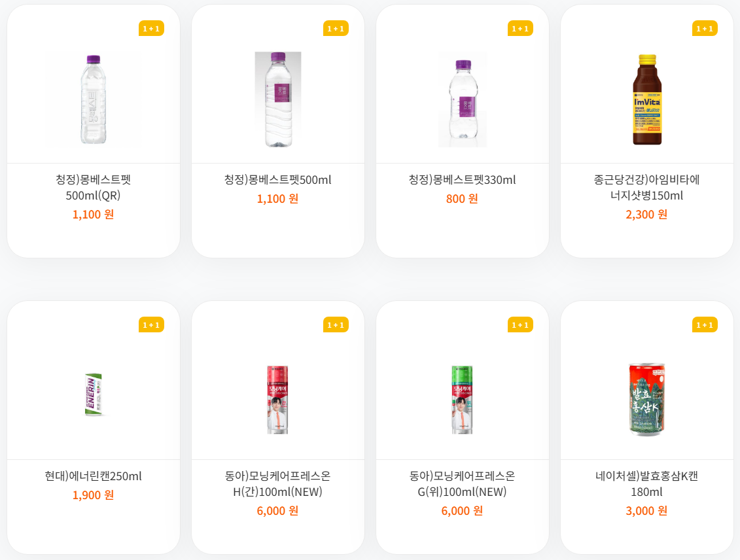This screenshot has width=740, height=560.
Task: Click the 1+1 badge on 종근당건강)아임비타 card
Action: (x=705, y=29)
